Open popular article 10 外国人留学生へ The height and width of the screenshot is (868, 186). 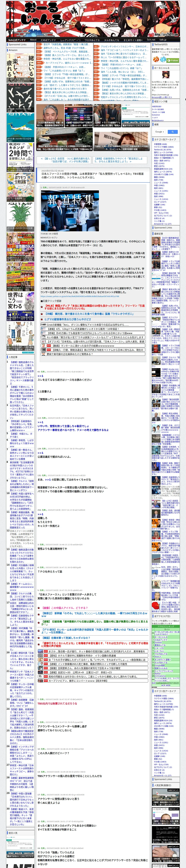click(22, 502)
